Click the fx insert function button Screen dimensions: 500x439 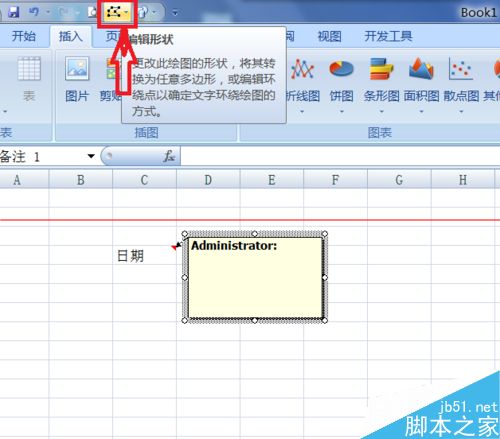[169, 156]
